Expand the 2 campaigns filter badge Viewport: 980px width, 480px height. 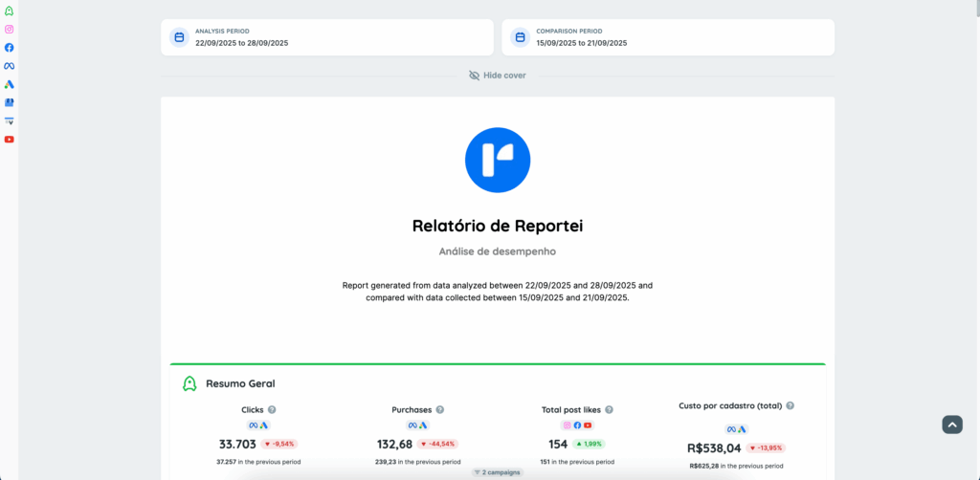[x=497, y=472]
